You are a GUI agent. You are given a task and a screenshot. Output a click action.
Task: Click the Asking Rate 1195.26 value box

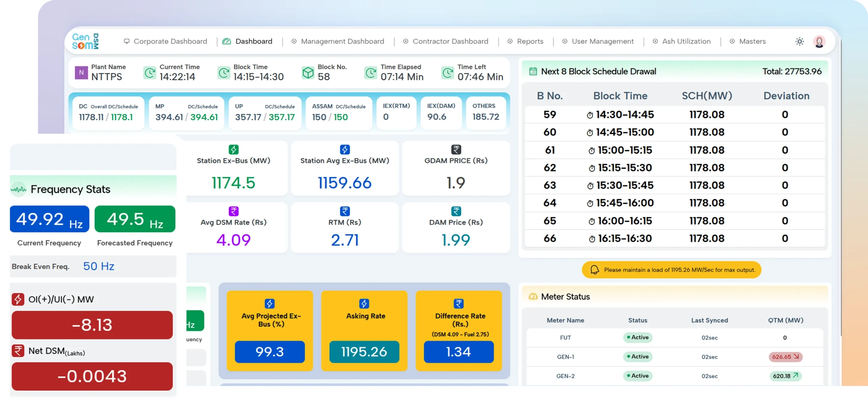[364, 352]
